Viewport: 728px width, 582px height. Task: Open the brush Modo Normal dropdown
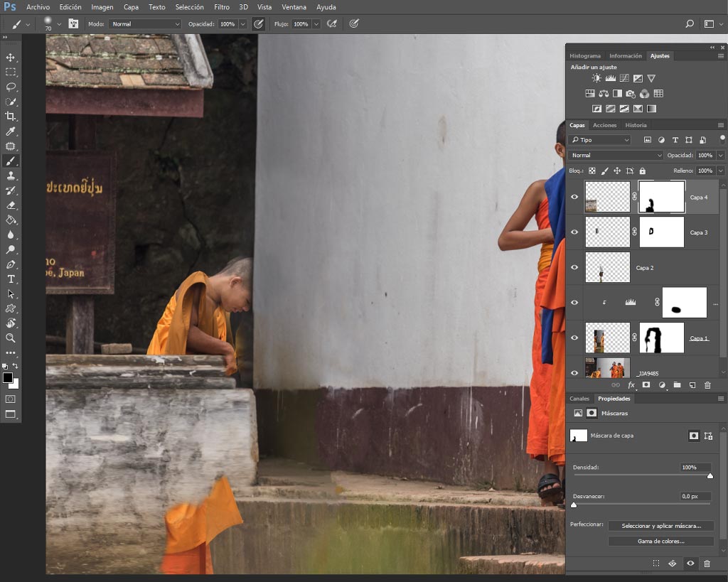(145, 23)
